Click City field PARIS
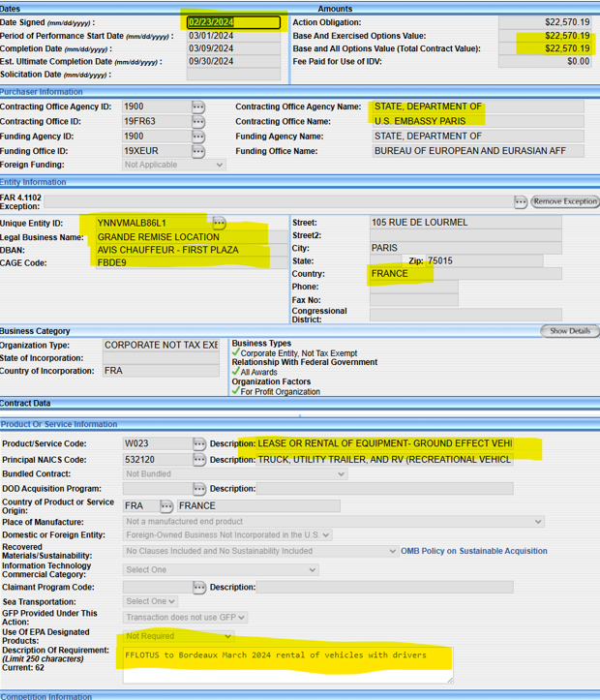 465,248
